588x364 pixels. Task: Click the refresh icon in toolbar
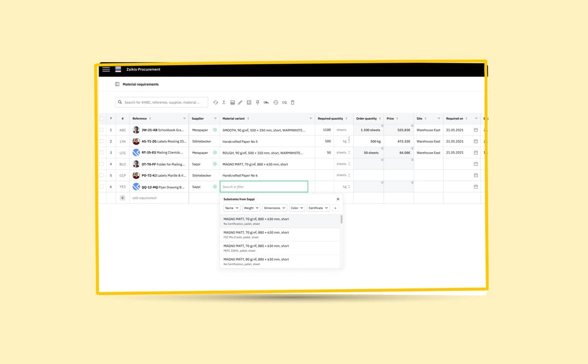pos(216,102)
